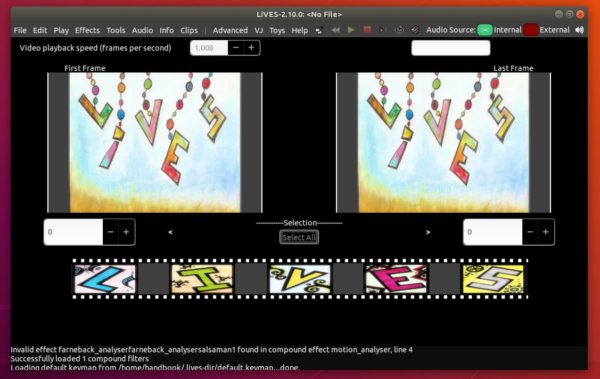Open the VJ menu
This screenshot has height=379, width=600.
pos(259,30)
